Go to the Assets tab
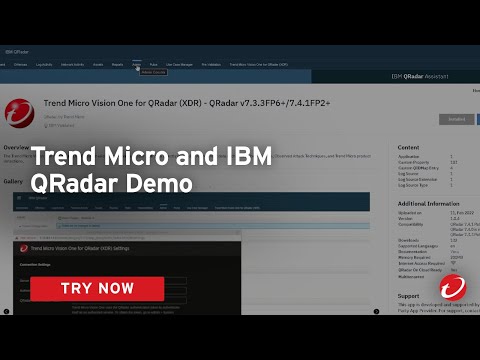The height and width of the screenshot is (360, 480). click(98, 64)
